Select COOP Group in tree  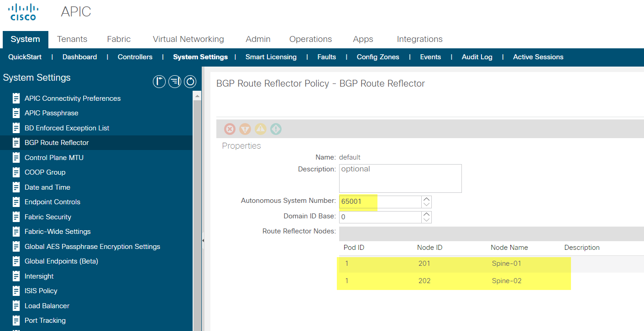(x=45, y=172)
